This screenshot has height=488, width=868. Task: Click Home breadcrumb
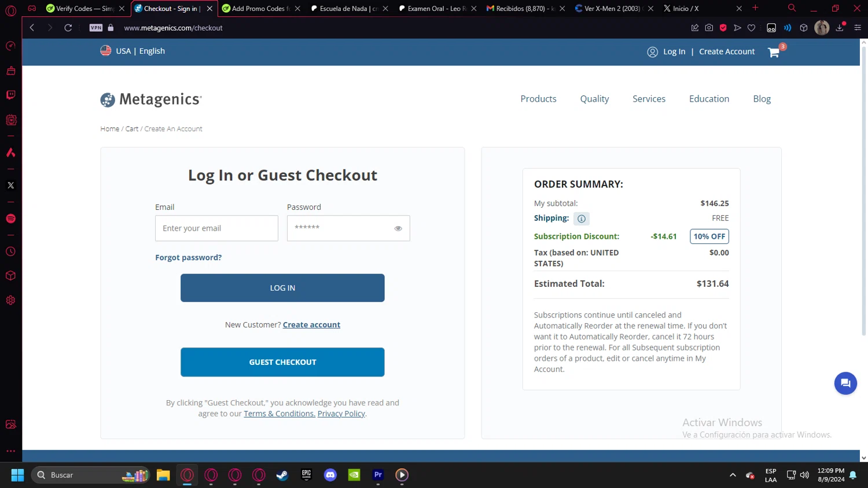[109, 129]
